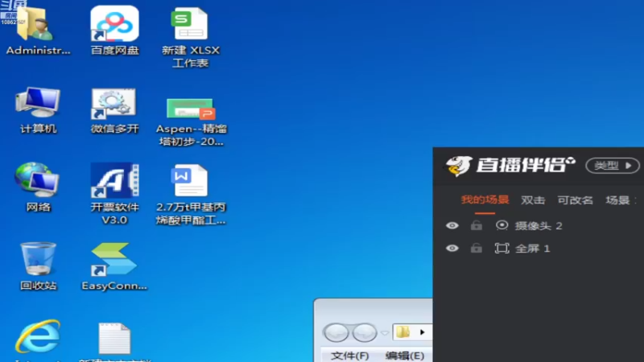Viewport: 644px width, 362px height.
Task: Click the fullscreen icon beside 全屏 1
Action: pos(502,248)
